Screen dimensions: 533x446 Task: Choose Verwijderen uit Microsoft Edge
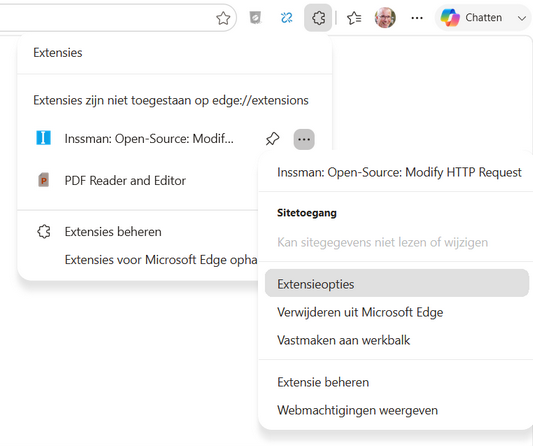point(360,312)
